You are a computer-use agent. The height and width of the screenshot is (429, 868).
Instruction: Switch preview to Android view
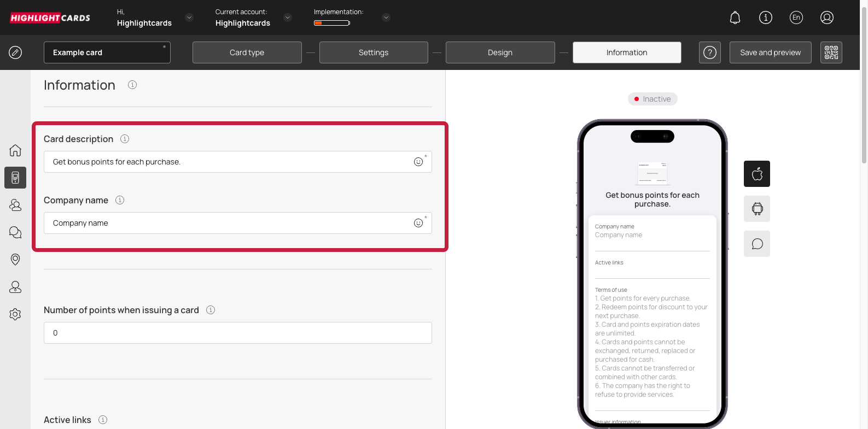point(757,209)
